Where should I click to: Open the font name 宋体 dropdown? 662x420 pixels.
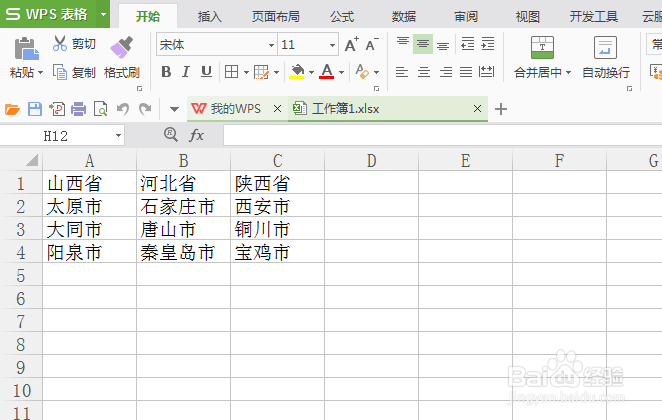271,45
